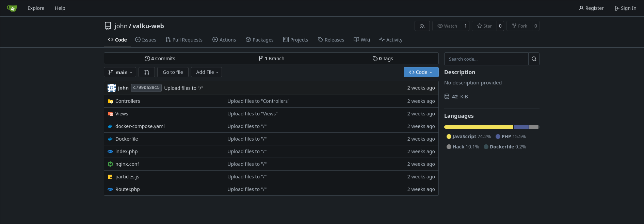Open the Pull Requests tab

pos(184,40)
